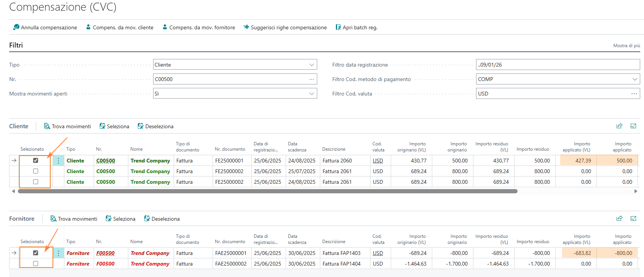The height and width of the screenshot is (277, 644).
Task: Click the Cliente grid horizontal scrollbar
Action: (267, 191)
